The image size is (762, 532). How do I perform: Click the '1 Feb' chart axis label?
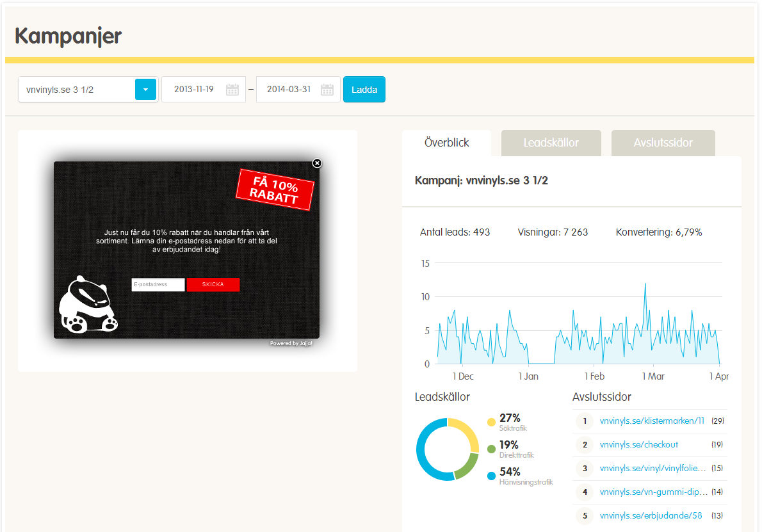(594, 376)
